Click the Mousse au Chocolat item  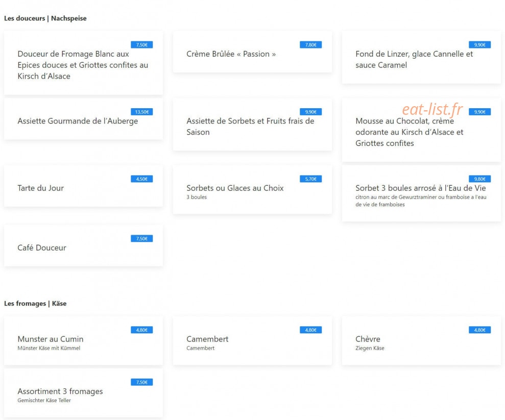point(421,130)
